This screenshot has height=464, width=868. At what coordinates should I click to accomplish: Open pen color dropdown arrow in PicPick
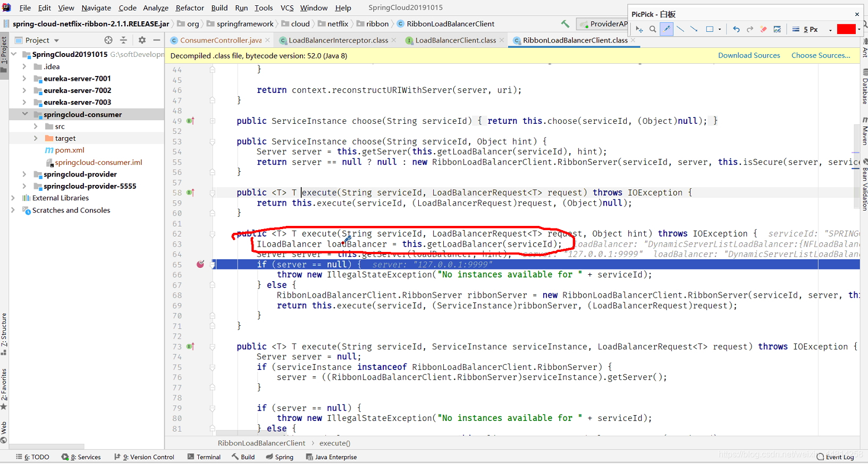pos(859,30)
